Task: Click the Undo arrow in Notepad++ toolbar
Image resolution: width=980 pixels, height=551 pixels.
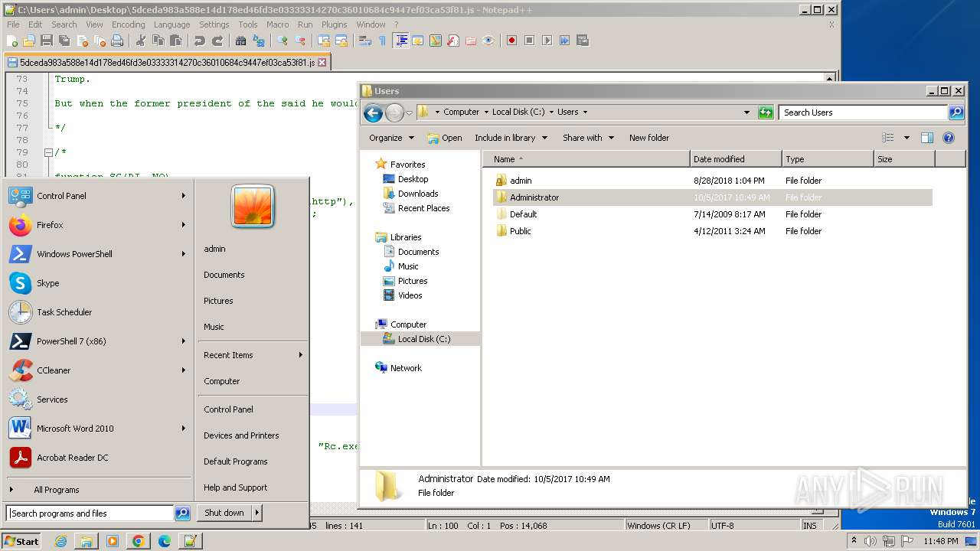Action: tap(200, 41)
